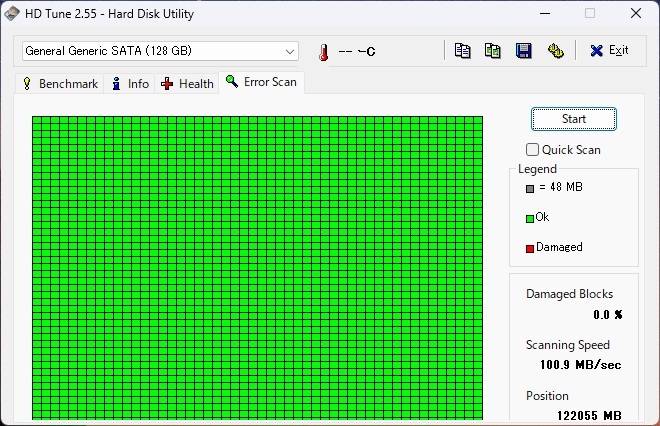The width and height of the screenshot is (660, 426).
Task: Switch to the Benchmark tab
Action: 61,84
